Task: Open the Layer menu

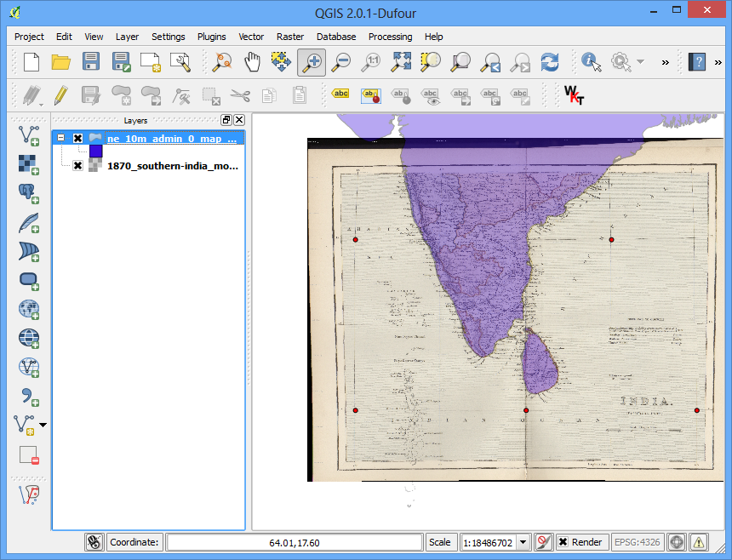Action: coord(127,37)
